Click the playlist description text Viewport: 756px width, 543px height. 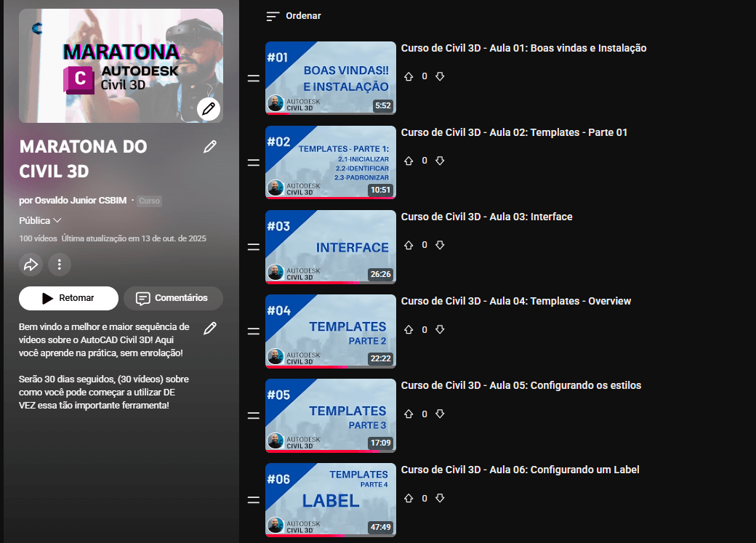(104, 366)
